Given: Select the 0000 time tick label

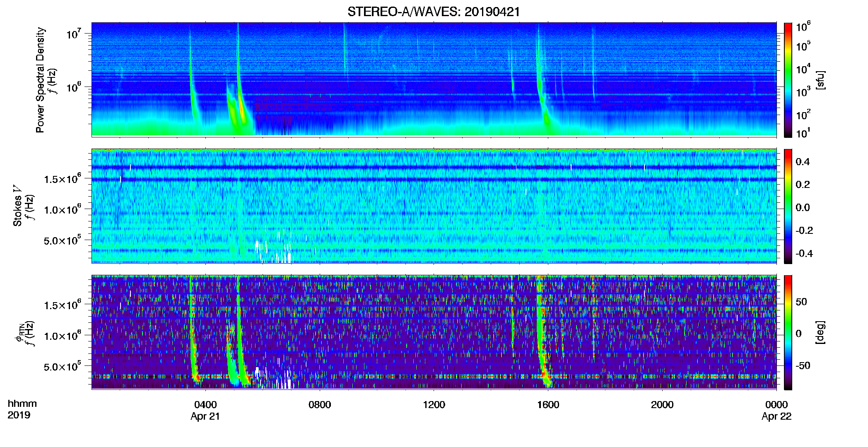Looking at the screenshot, I should pyautogui.click(x=776, y=405).
